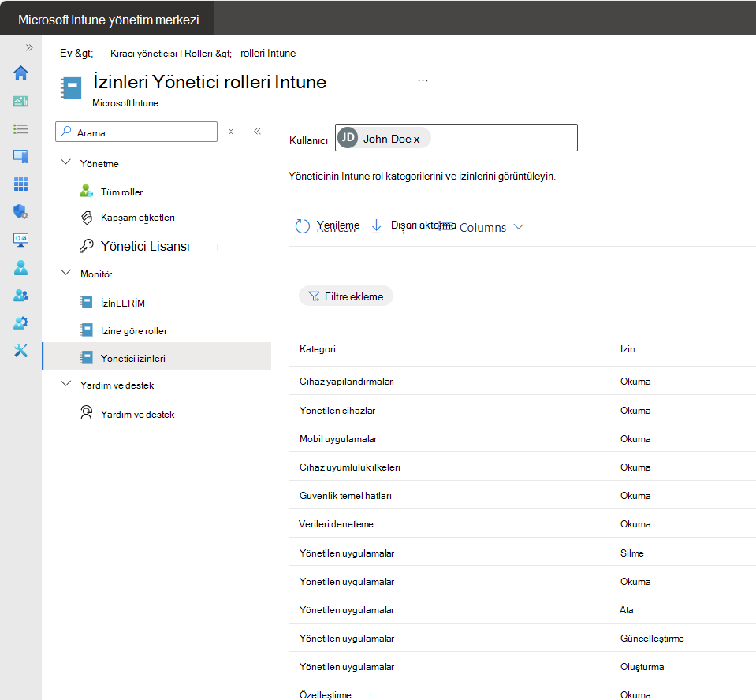The height and width of the screenshot is (700, 756).
Task: Select the 'Cihaz yapılandırmaları' row
Action: 522,381
